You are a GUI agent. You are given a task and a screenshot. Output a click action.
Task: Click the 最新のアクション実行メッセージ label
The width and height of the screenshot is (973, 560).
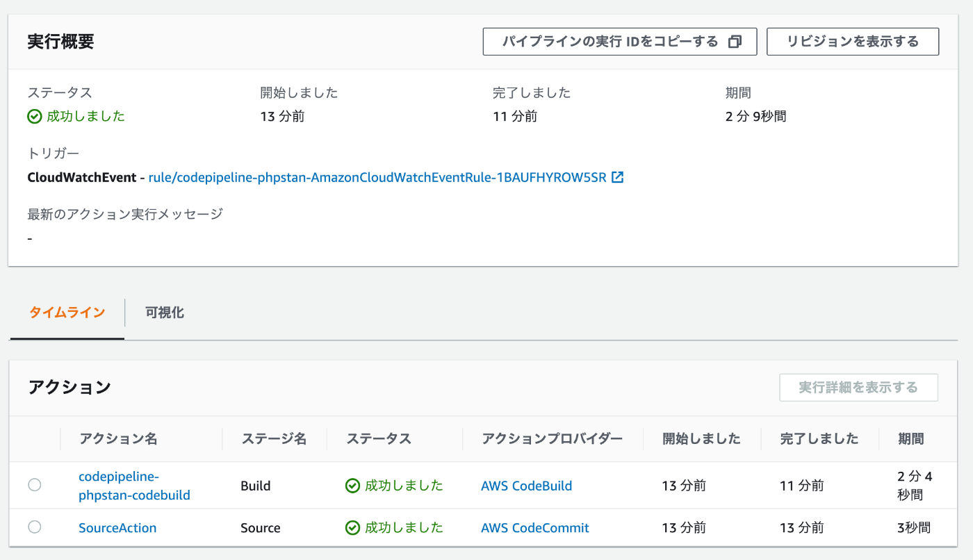tap(125, 214)
